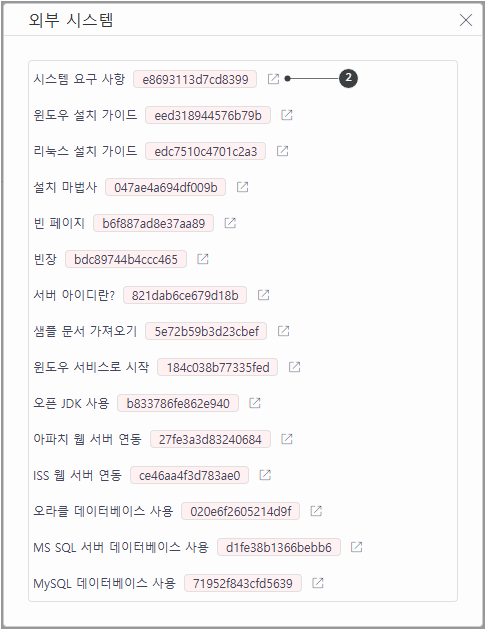Open external link for 오라클 데이터베이스 사용

coord(317,511)
